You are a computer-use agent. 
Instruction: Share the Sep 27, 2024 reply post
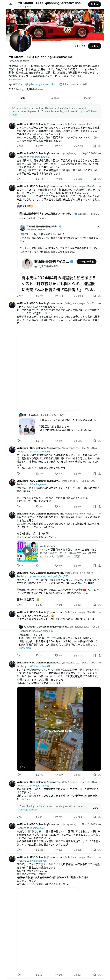pos(100,179)
